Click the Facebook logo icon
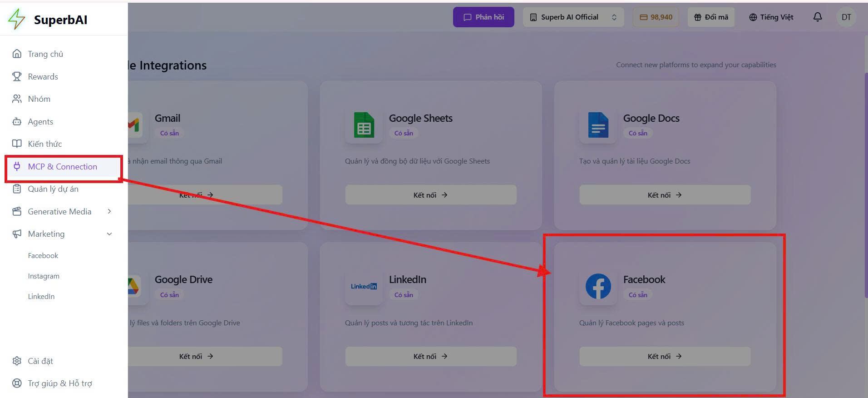Screen dimensions: 868x398 [x=598, y=286]
